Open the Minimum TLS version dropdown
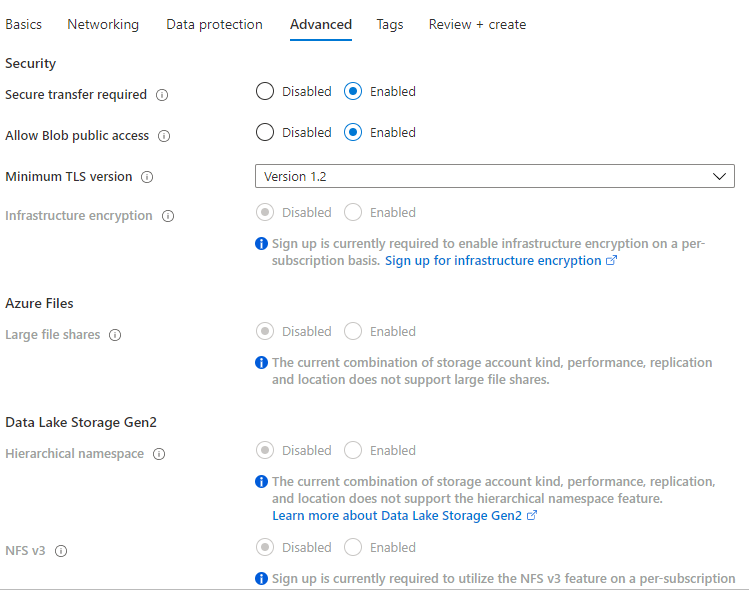749x591 pixels. click(x=494, y=176)
